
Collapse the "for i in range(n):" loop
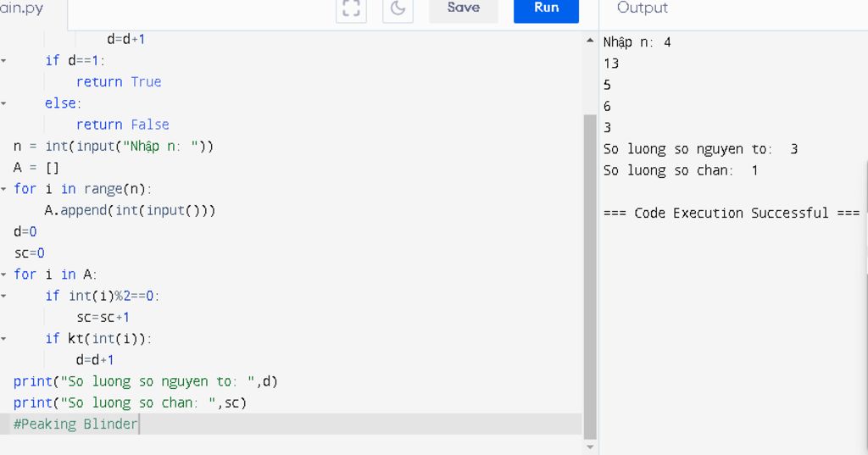pos(4,189)
